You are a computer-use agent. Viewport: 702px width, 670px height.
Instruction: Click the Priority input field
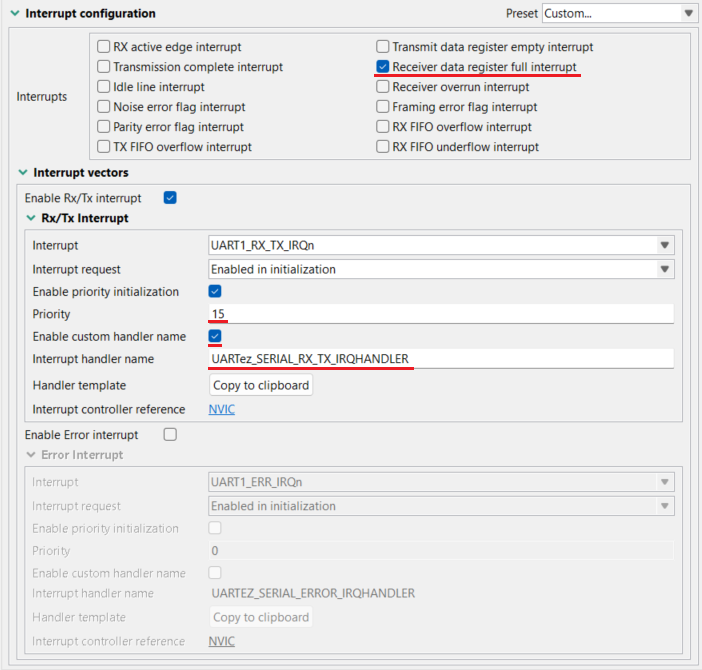pos(440,314)
